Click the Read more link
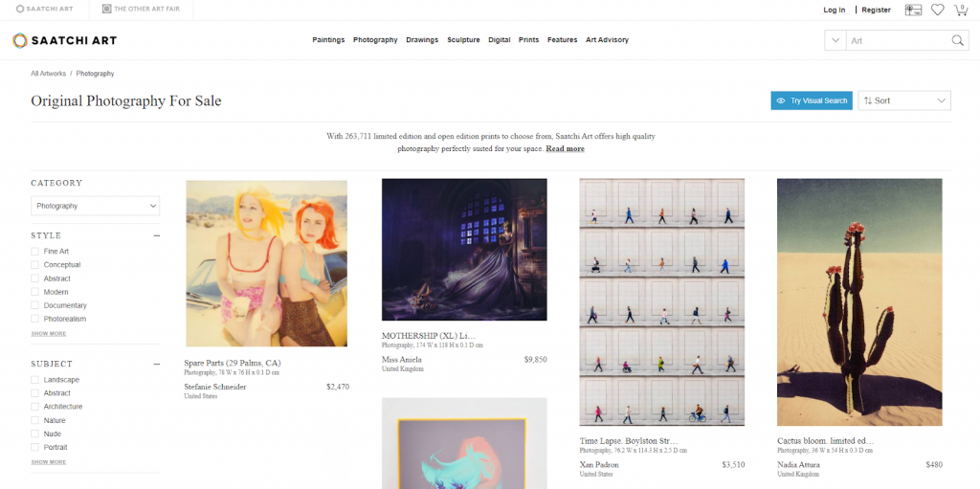This screenshot has height=489, width=980. tap(565, 149)
